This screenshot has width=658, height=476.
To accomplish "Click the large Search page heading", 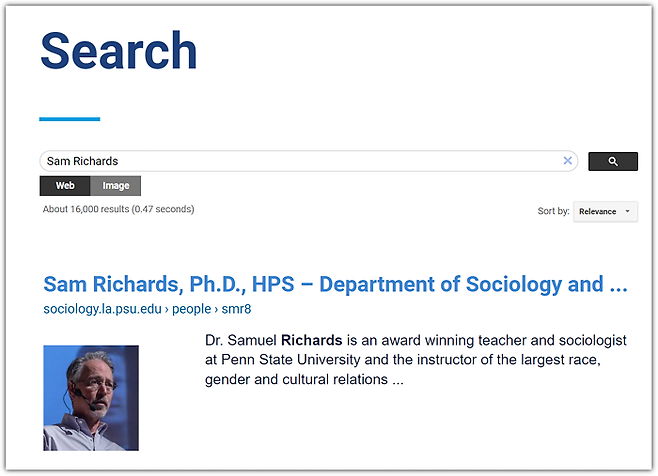I will point(119,51).
